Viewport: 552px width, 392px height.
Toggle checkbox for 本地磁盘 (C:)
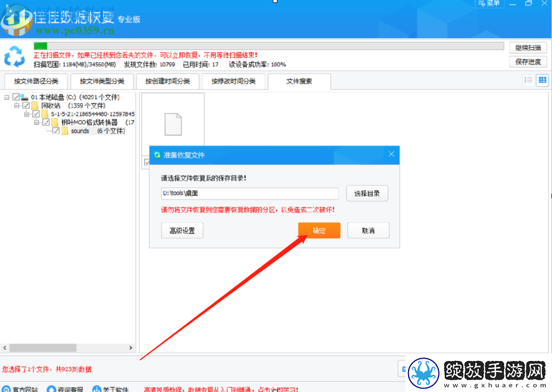pos(16,97)
